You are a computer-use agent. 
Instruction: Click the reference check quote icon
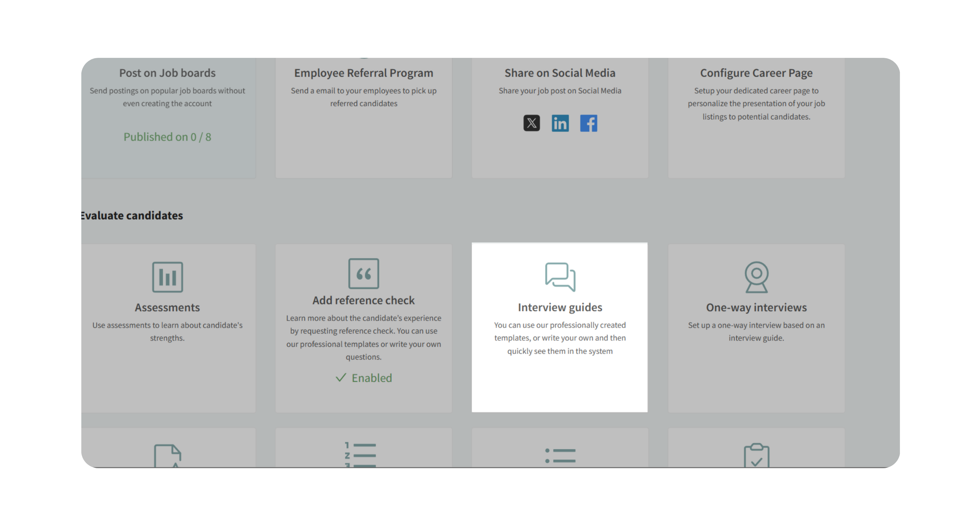click(363, 274)
